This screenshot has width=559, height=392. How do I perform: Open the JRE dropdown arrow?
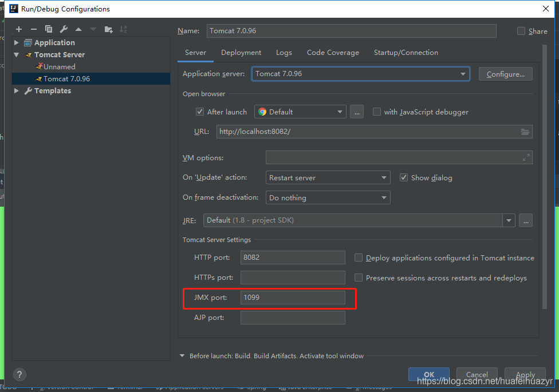(x=509, y=220)
